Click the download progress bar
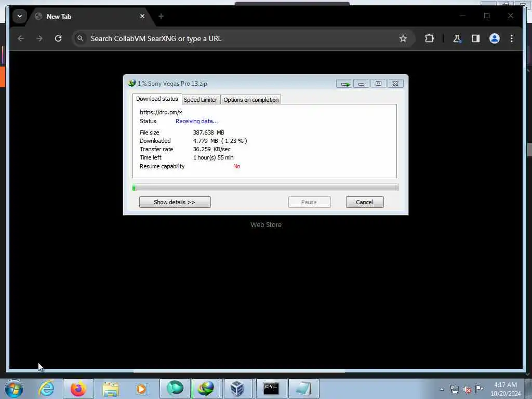532x399 pixels. (x=265, y=187)
